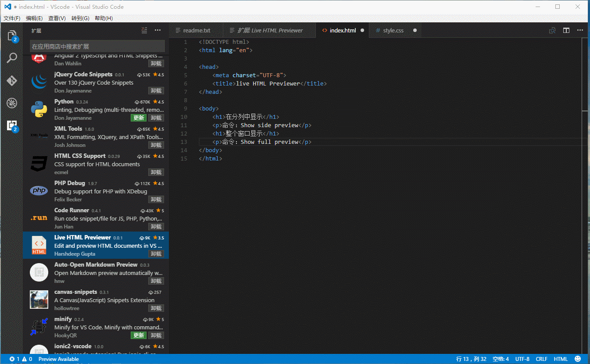Click the jQuery Code Snippets extension icon

[x=39, y=82]
